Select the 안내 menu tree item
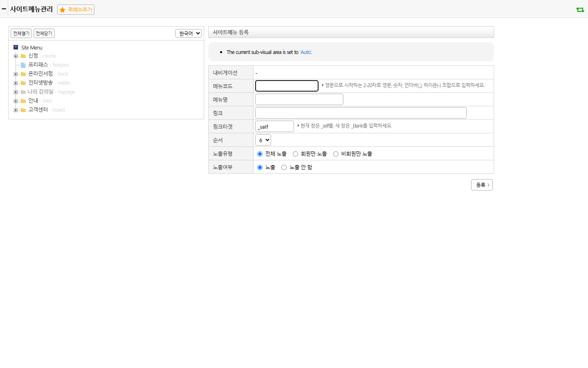The height and width of the screenshot is (368, 588). 33,101
